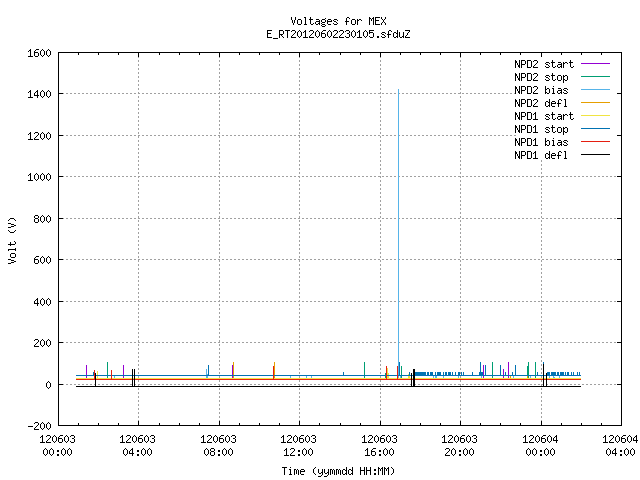The height and width of the screenshot is (480, 640).
Task: Click the chart title 'Voltages for MEX'
Action: coord(338,21)
